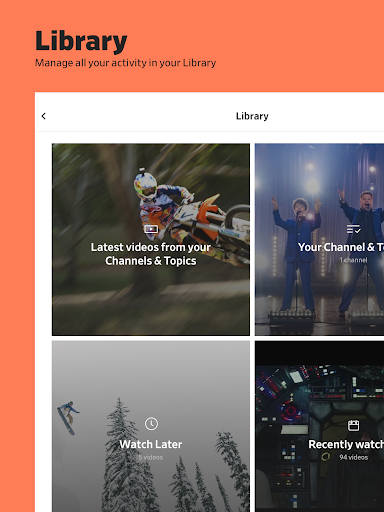Click the '94 videos' count text
The height and width of the screenshot is (512, 384).
click(x=353, y=457)
